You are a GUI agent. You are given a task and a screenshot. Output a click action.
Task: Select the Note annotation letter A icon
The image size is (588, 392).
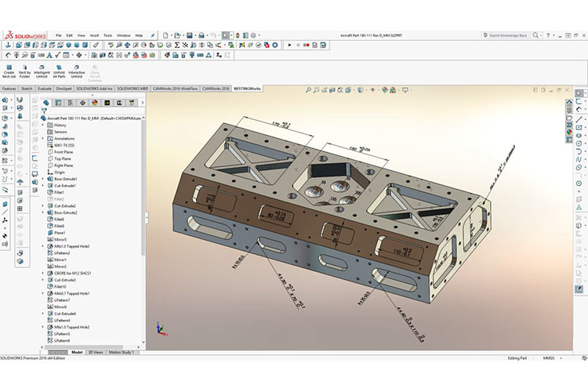(49, 55)
